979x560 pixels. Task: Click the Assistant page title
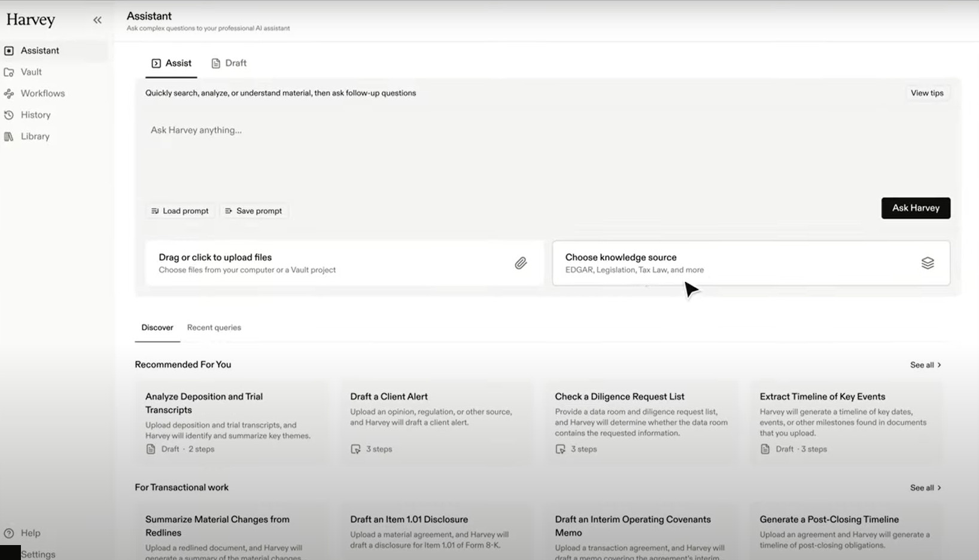tap(149, 16)
